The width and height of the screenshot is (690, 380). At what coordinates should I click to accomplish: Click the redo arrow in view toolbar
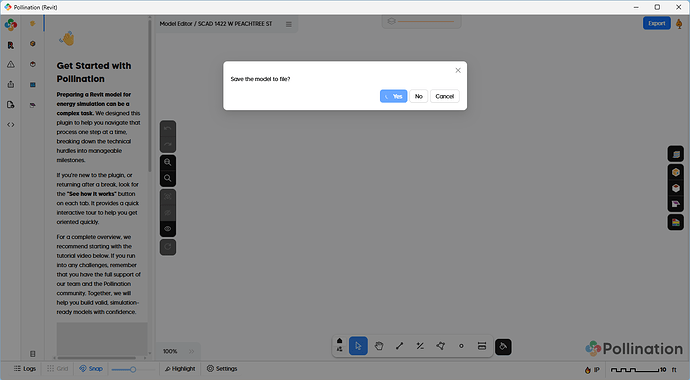pyautogui.click(x=168, y=144)
